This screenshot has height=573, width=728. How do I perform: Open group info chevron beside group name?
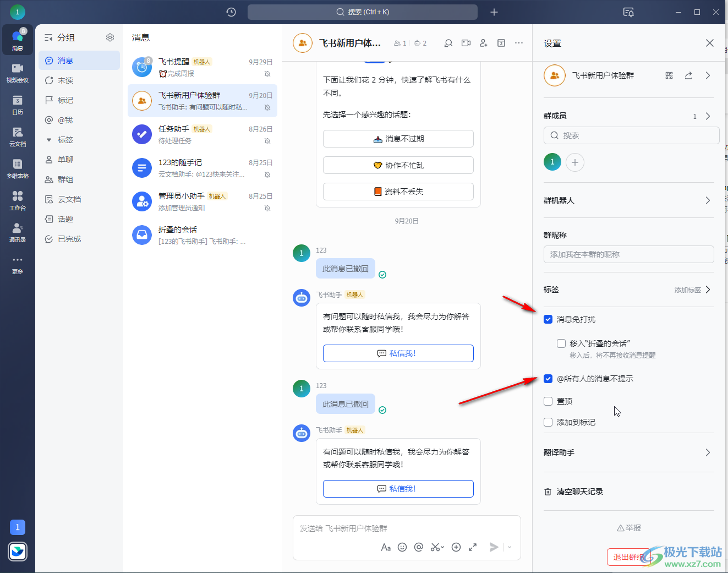(708, 75)
